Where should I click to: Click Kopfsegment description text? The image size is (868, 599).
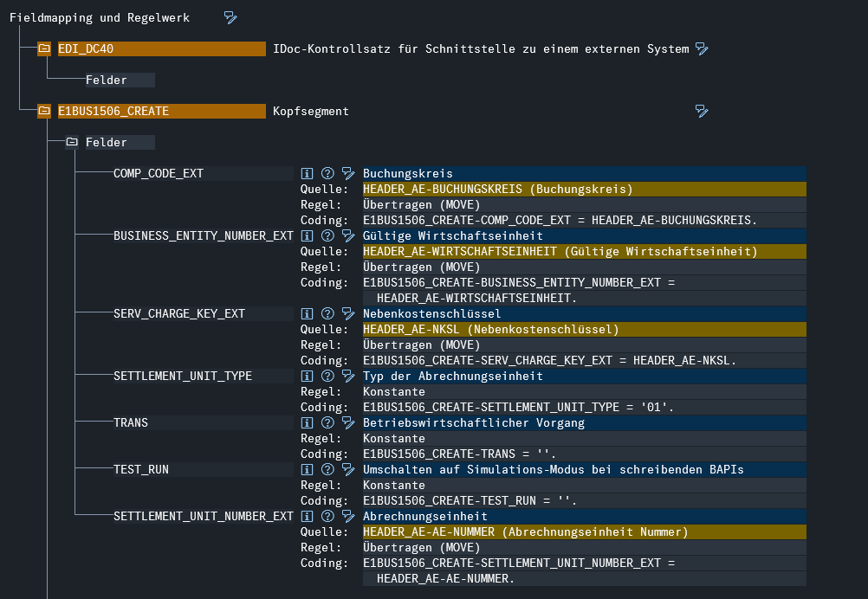click(x=311, y=112)
